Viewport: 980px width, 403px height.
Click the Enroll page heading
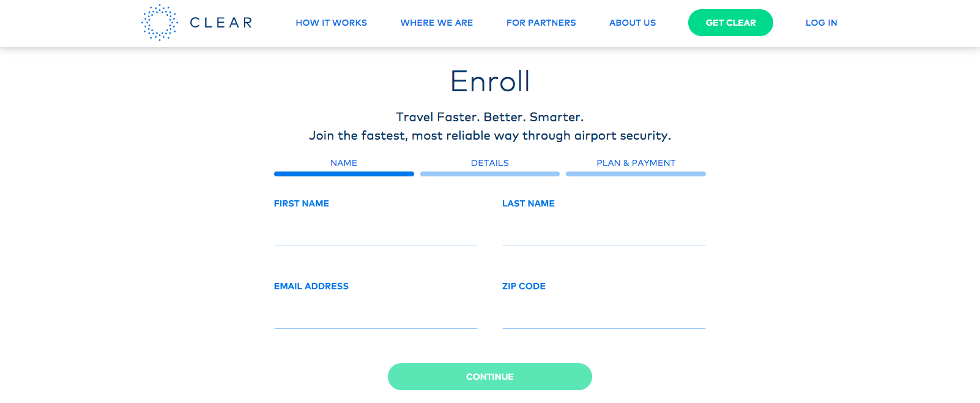pyautogui.click(x=490, y=81)
